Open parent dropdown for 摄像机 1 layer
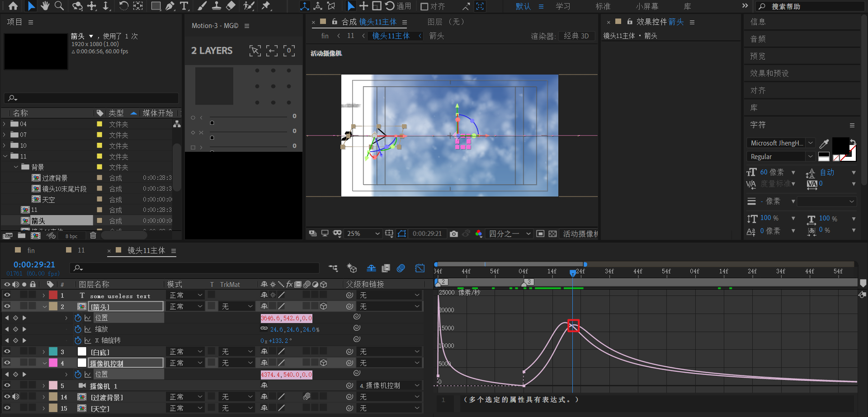 (x=389, y=385)
